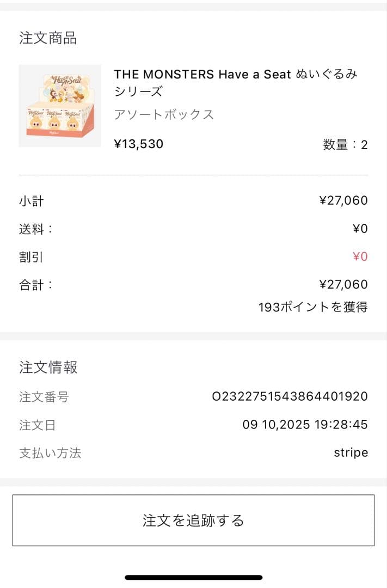Open the THE MONSTERS Have a Seat product page

coord(235,83)
